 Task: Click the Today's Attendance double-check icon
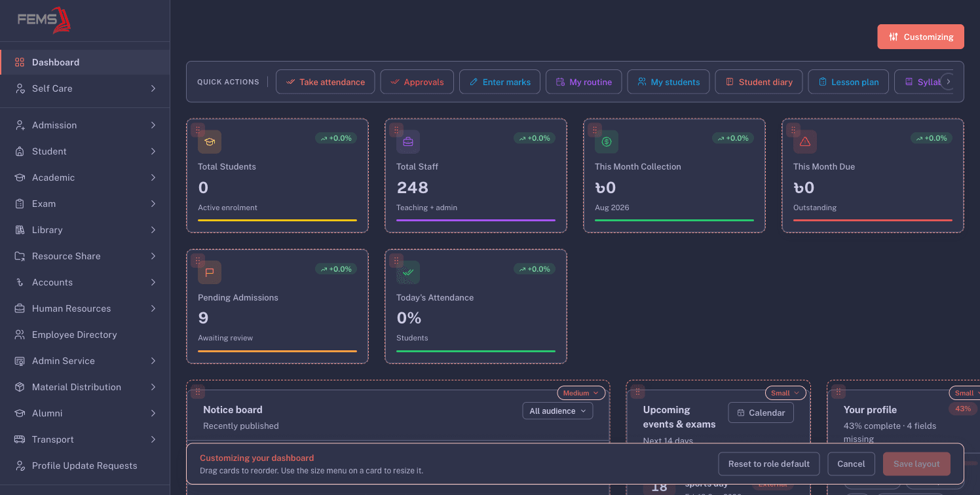coord(408,272)
